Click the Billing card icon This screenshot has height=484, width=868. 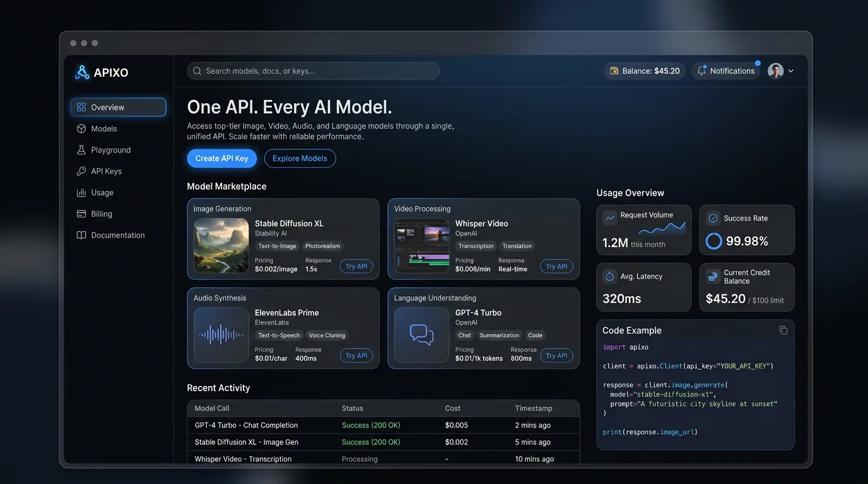(81, 214)
